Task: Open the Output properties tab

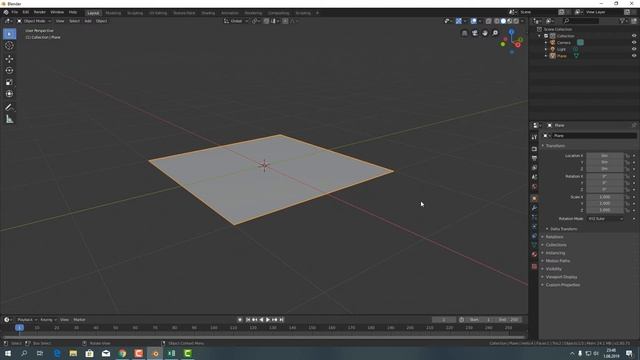Action: (534, 158)
